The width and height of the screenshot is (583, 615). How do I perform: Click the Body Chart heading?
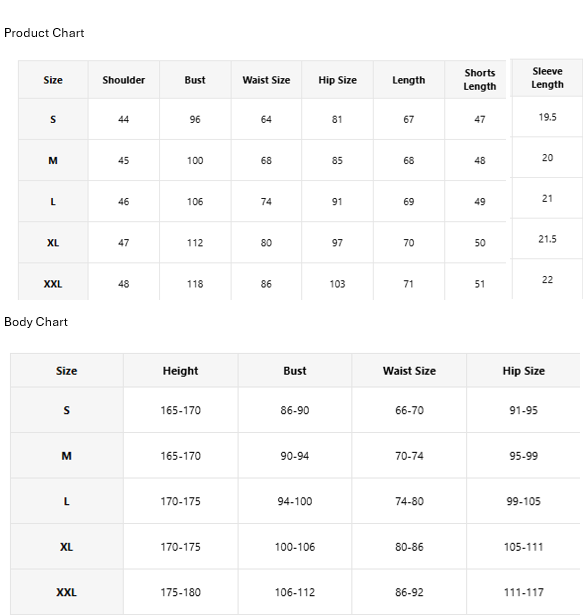point(36,322)
